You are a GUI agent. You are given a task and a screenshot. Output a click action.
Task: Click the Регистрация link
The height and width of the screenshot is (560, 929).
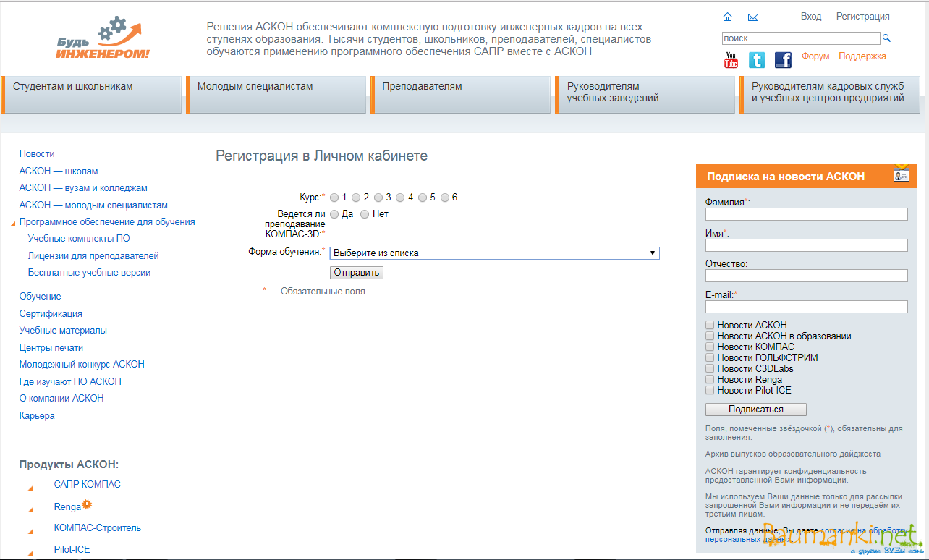tap(863, 17)
